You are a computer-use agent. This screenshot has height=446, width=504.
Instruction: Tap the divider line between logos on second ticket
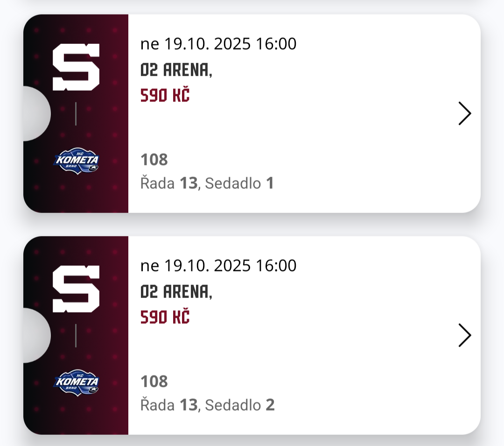coord(76,336)
